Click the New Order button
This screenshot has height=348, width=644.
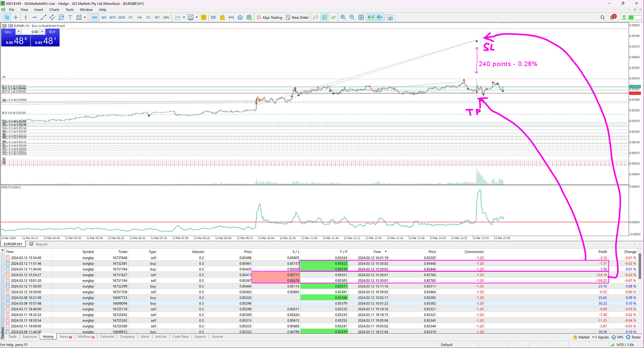coord(297,17)
